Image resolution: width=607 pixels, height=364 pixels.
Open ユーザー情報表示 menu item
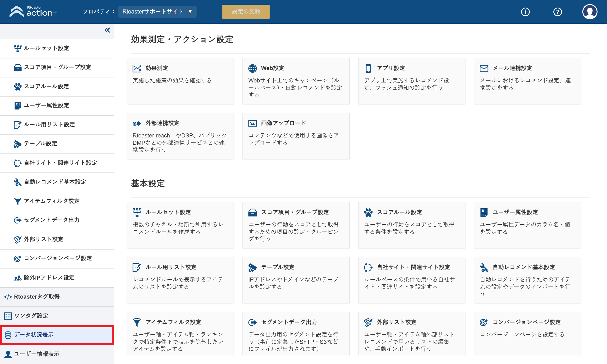(57, 354)
